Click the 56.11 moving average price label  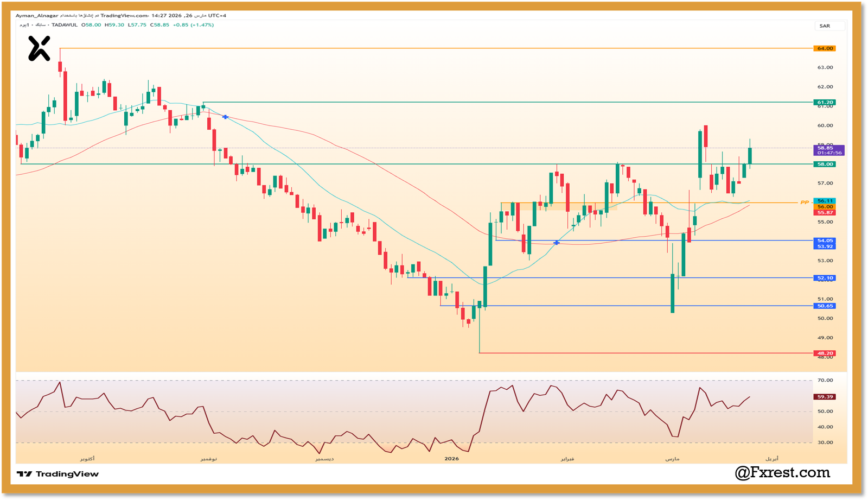click(x=825, y=201)
